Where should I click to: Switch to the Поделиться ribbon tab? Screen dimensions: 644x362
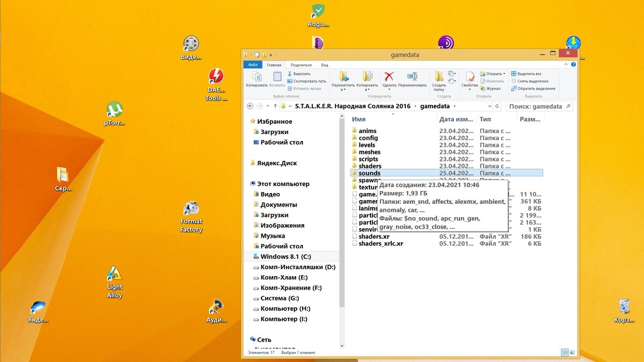[x=301, y=64]
